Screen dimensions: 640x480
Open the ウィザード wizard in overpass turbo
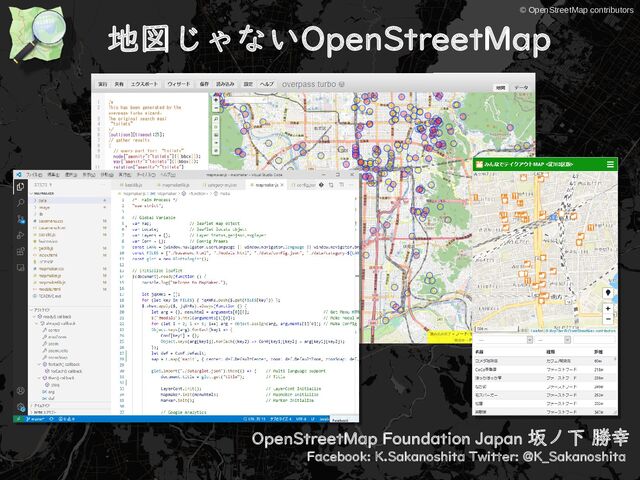coord(179,84)
